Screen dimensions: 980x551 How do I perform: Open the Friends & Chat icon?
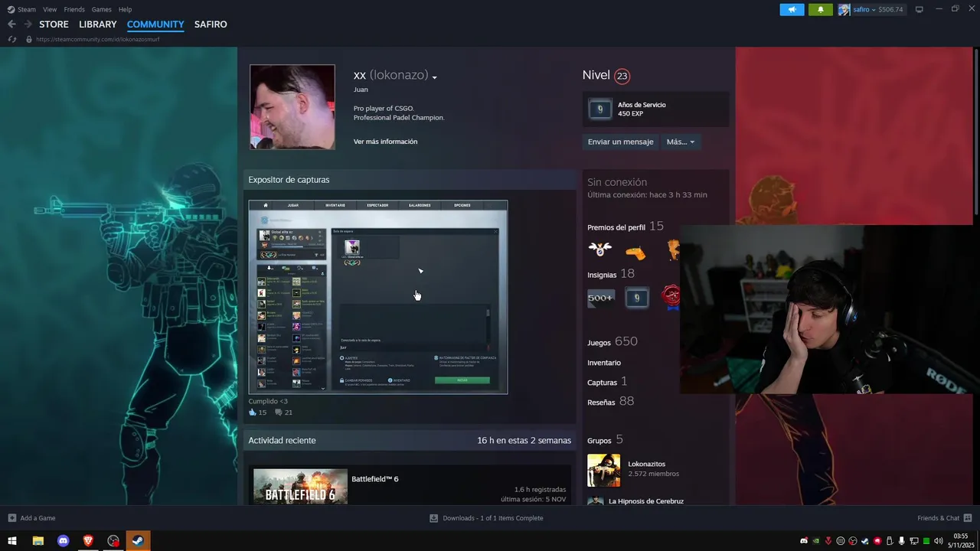(968, 518)
